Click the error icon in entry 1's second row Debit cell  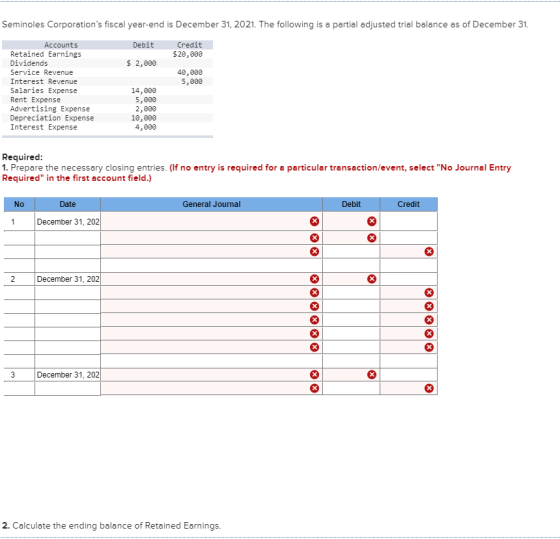point(372,238)
